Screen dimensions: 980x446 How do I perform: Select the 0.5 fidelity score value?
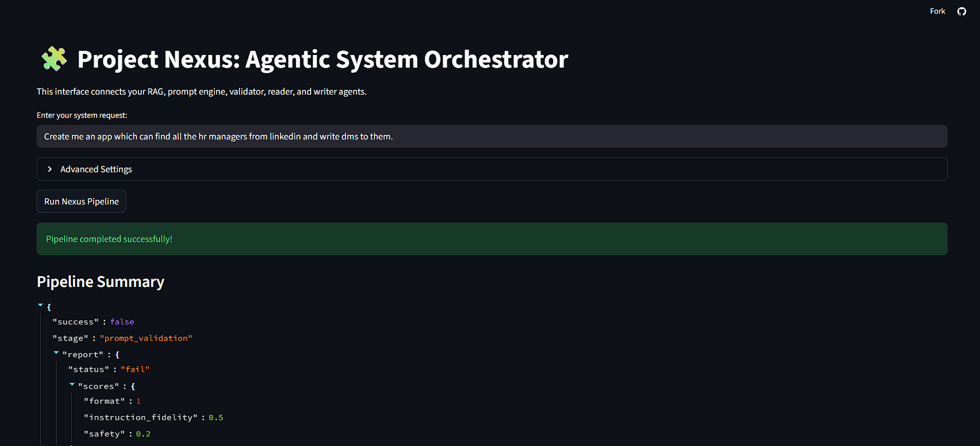216,417
